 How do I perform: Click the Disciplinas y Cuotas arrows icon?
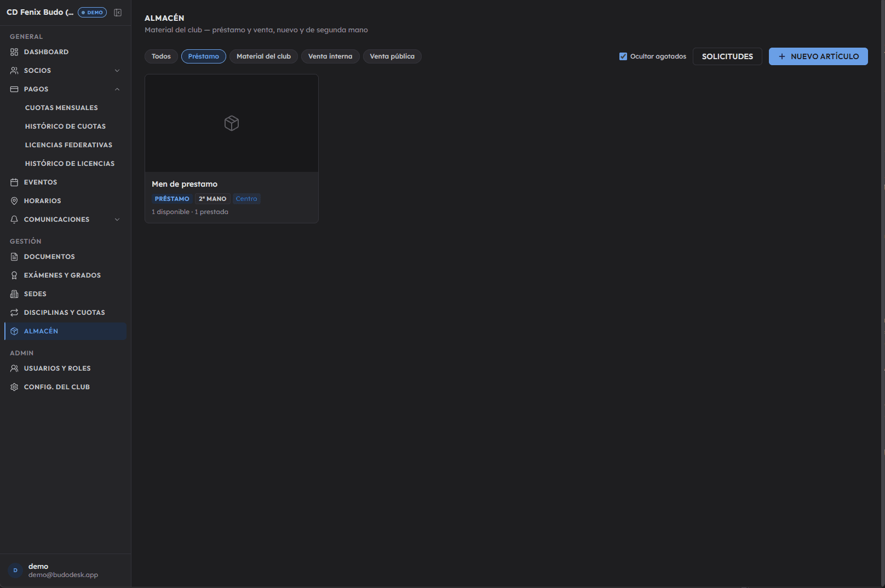[x=14, y=313]
